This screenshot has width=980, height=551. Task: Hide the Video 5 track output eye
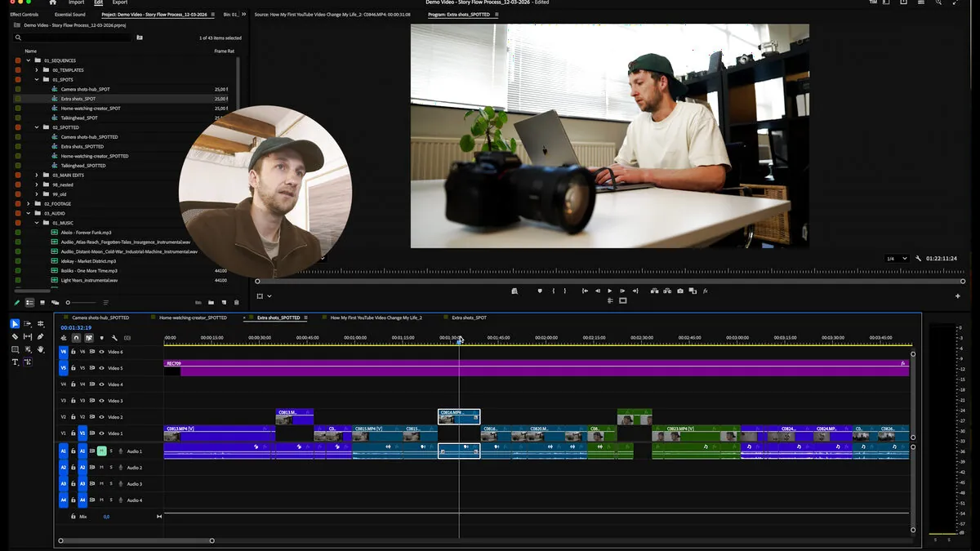click(102, 368)
